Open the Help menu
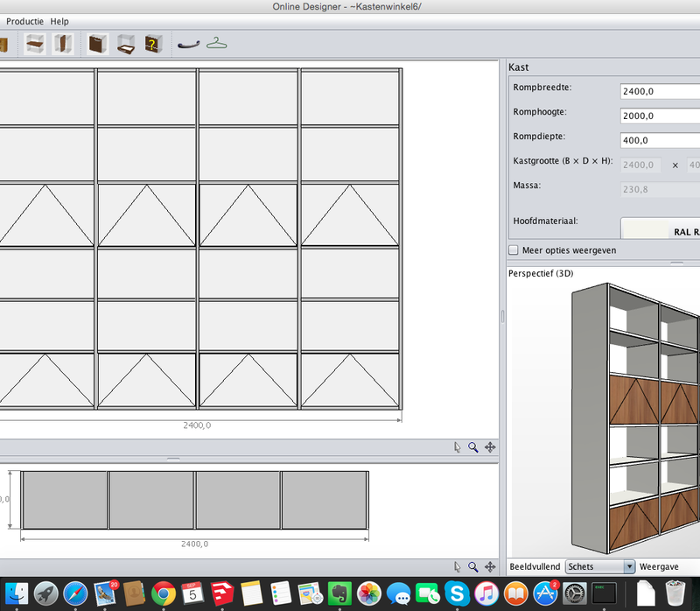This screenshot has width=700, height=611. [x=59, y=21]
